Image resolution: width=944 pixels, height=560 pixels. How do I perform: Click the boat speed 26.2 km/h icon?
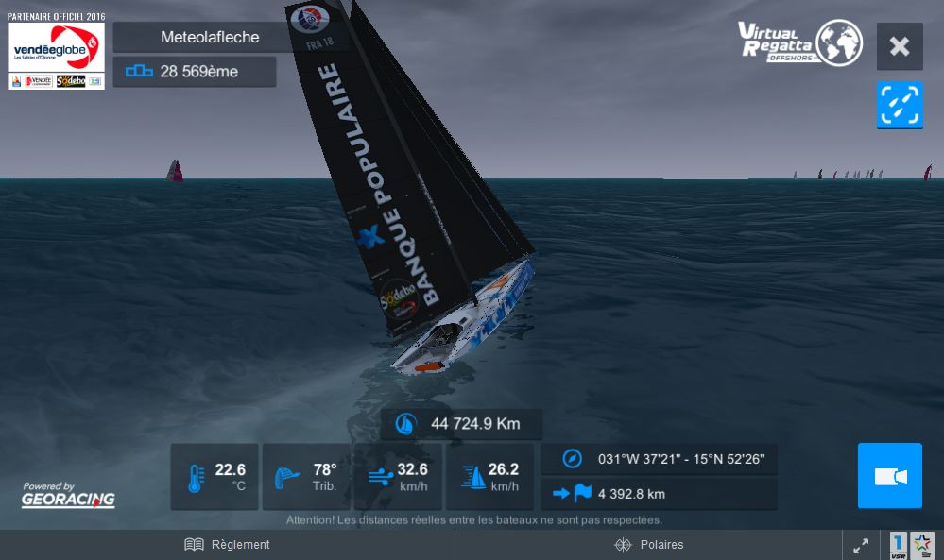click(473, 477)
